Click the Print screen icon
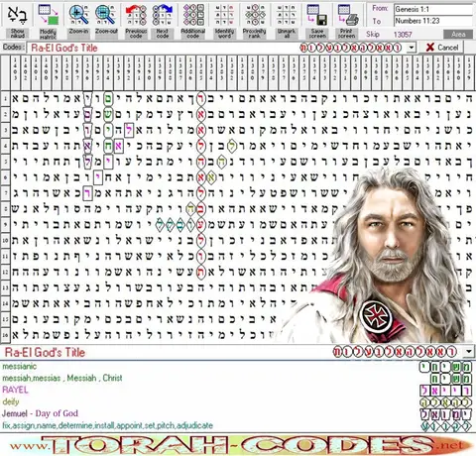The width and height of the screenshot is (476, 456). coord(348,15)
